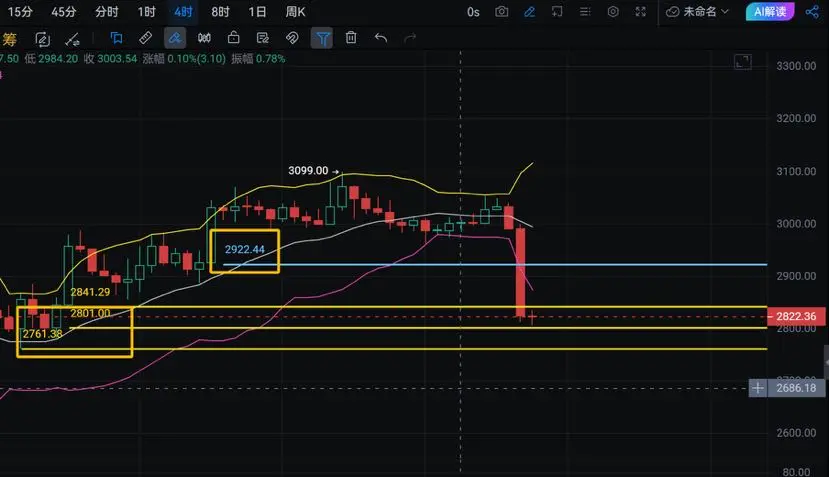Viewport: 829px width, 477px height.
Task: Switch to the 8时 timeframe tab
Action: (x=220, y=12)
